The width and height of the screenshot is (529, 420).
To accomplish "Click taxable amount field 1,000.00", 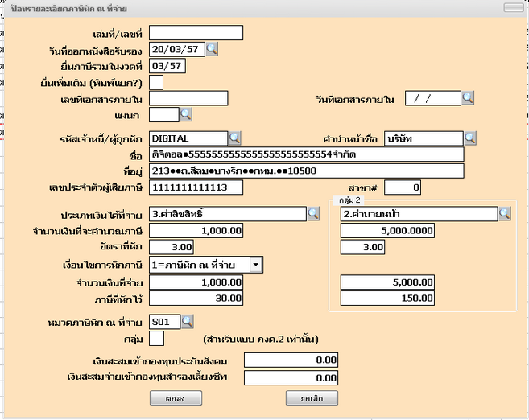I will click(196, 231).
